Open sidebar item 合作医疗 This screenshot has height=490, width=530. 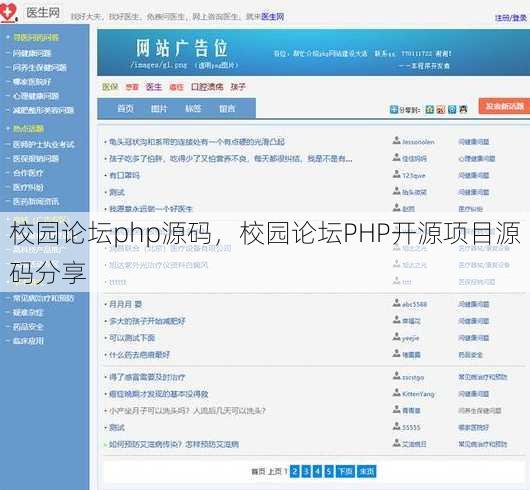(x=28, y=173)
